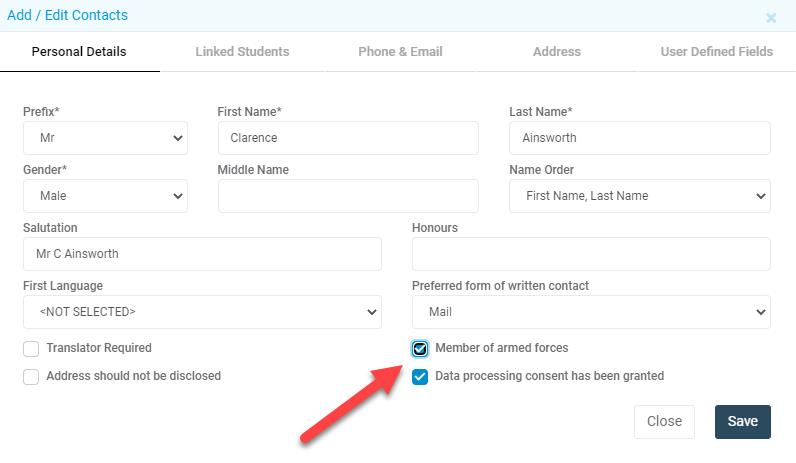Focus the First Name field

(348, 138)
